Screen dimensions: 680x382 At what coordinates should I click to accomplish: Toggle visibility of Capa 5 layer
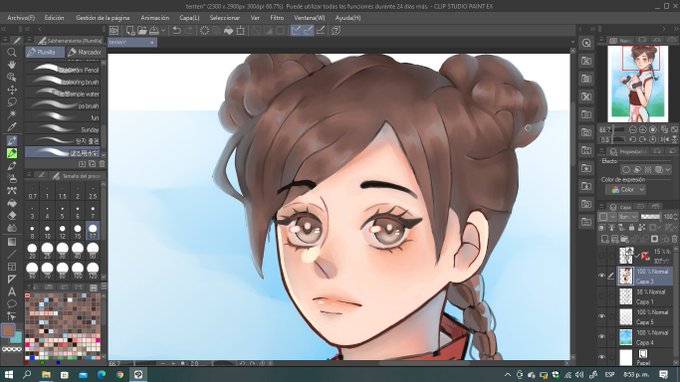[602, 317]
